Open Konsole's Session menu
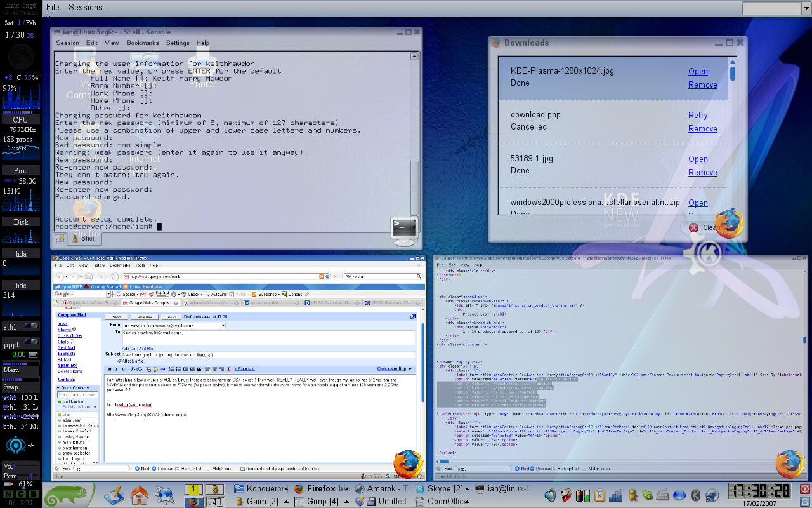Image resolution: width=812 pixels, height=508 pixels. pyautogui.click(x=68, y=43)
